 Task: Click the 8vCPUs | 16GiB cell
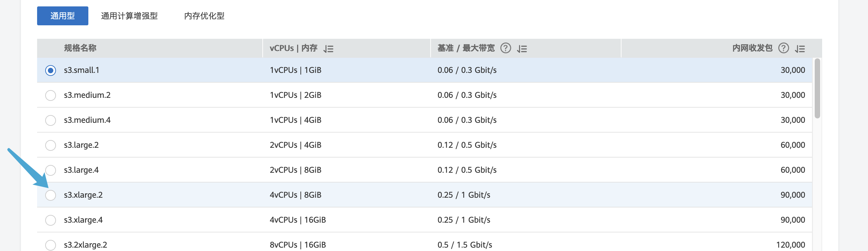click(x=298, y=245)
